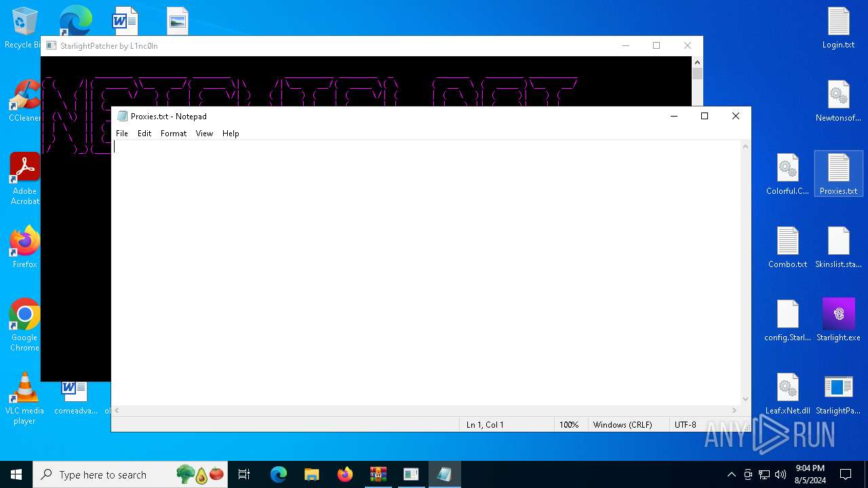Select the Colorful.C... file icon

[787, 174]
